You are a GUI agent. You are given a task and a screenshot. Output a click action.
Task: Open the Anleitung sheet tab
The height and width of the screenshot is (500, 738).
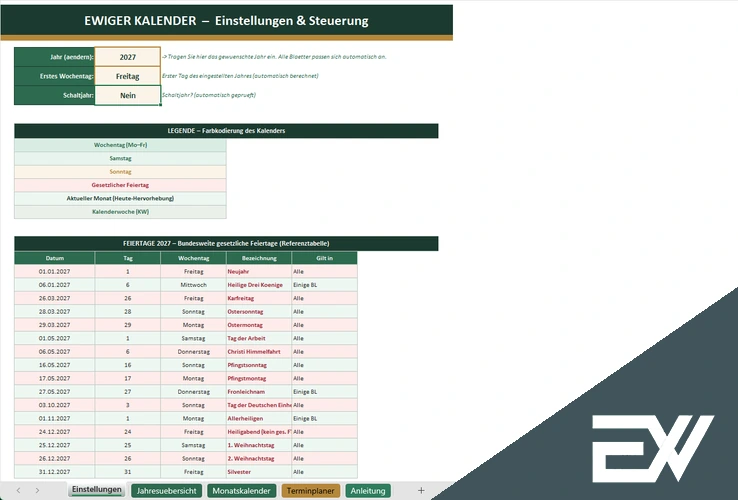pos(368,491)
